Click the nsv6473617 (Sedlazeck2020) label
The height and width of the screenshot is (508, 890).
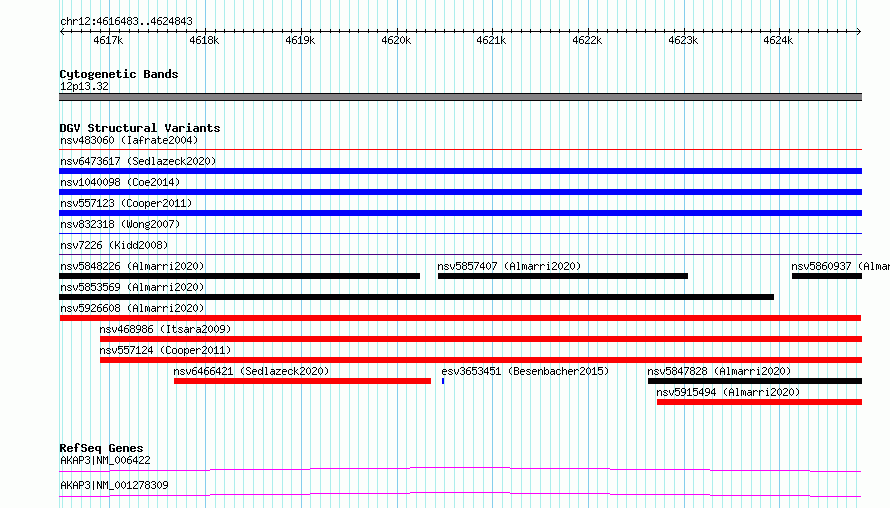[x=138, y=161]
